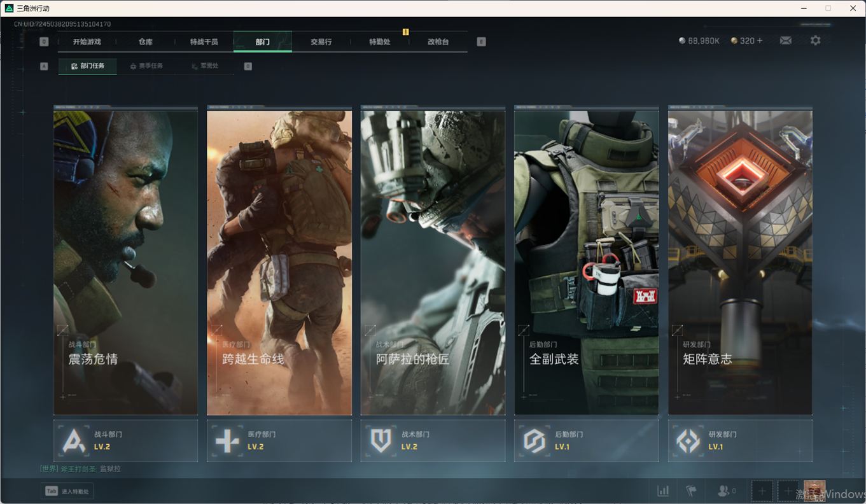Click the 战术部门 shield emblem icon
Viewport: 866px width, 504px height.
(381, 440)
